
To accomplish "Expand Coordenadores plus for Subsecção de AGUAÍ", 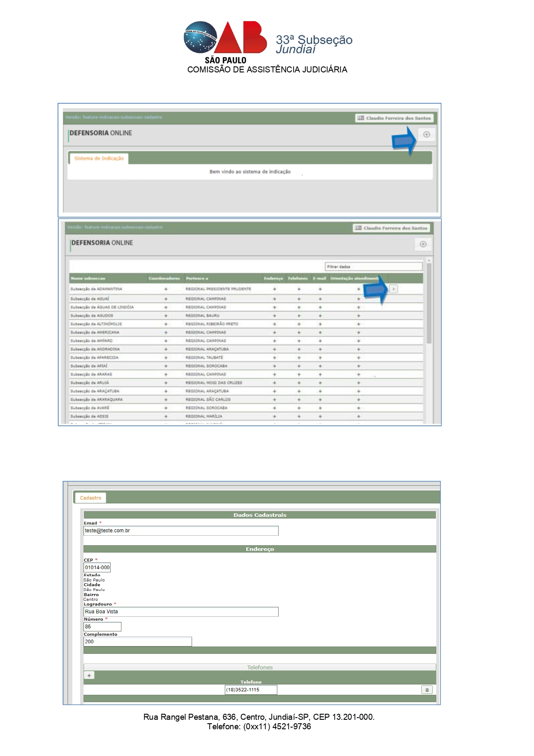I will (166, 299).
